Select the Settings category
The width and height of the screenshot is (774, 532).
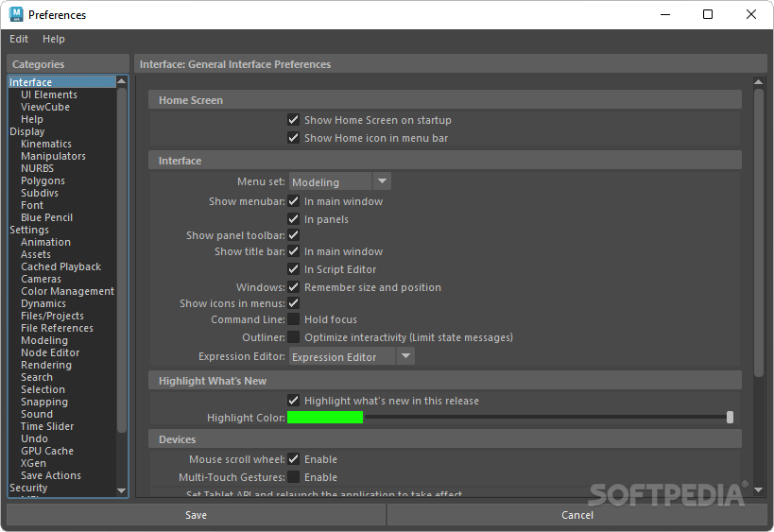click(29, 230)
